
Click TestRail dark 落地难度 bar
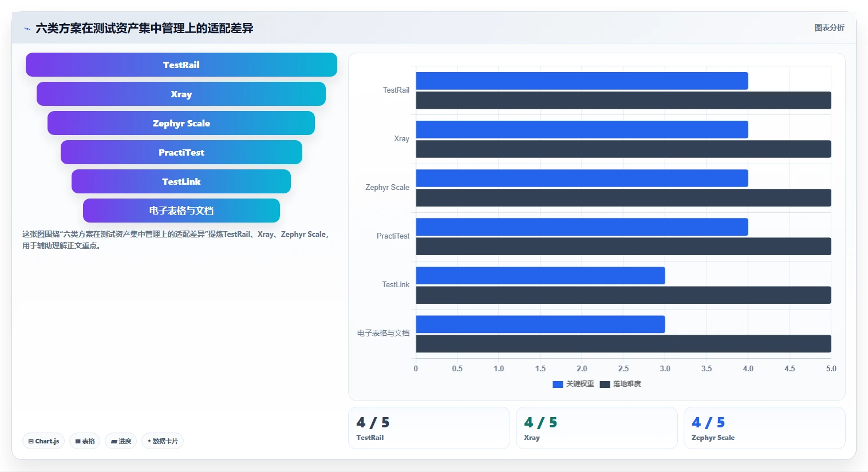[624, 100]
